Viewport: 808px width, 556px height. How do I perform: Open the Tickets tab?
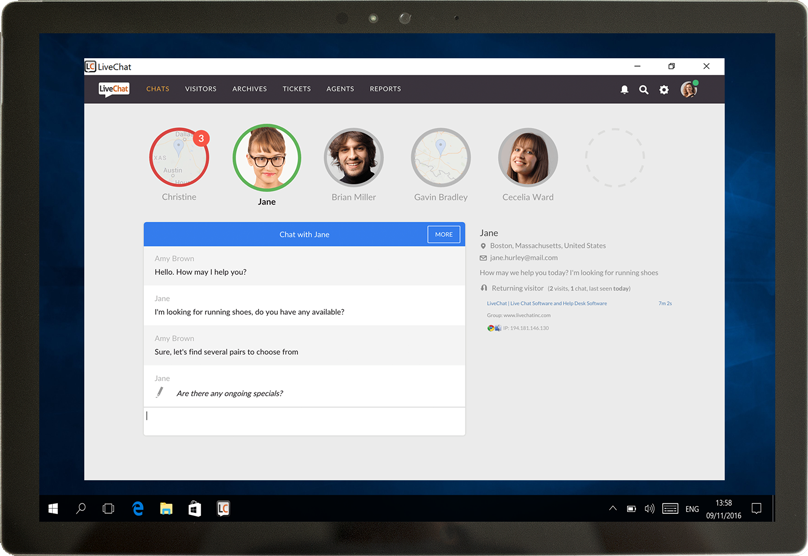click(296, 89)
